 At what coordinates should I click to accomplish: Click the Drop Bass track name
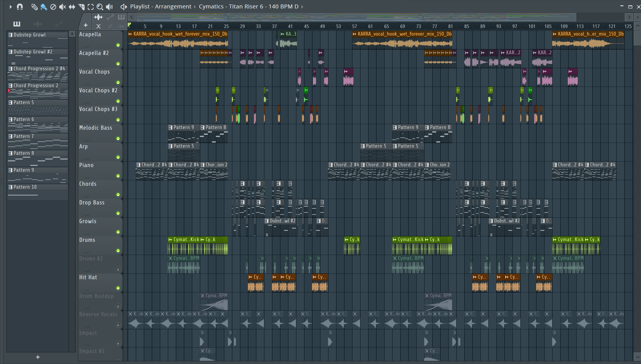coord(92,202)
